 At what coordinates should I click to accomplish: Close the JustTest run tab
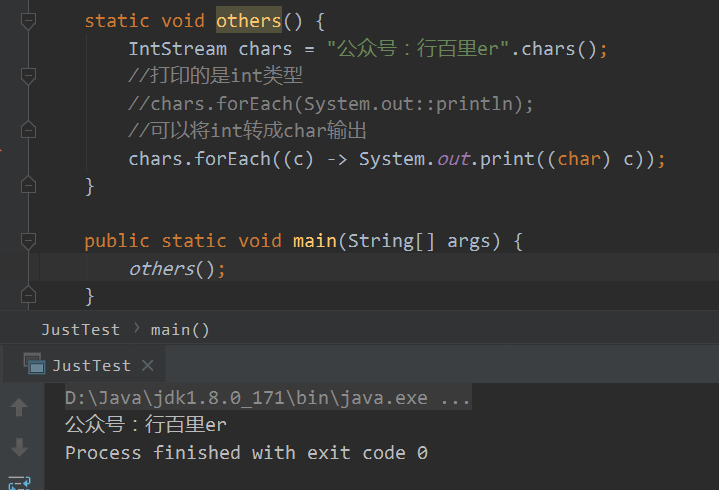[148, 365]
